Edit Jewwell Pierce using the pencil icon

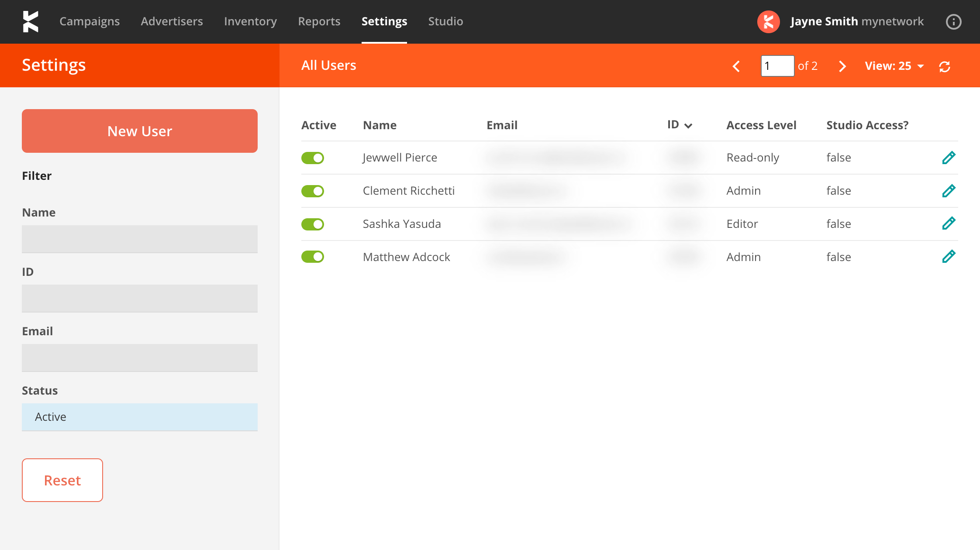click(x=949, y=158)
